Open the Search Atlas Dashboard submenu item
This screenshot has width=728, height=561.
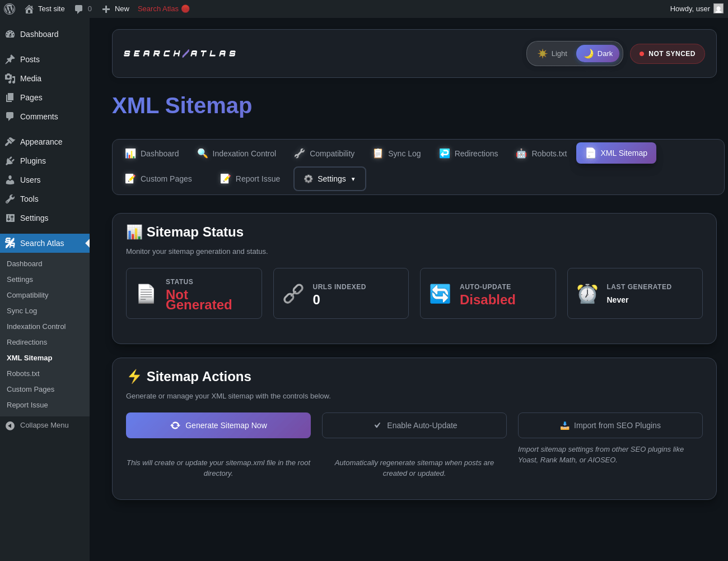pyautogui.click(x=45, y=264)
